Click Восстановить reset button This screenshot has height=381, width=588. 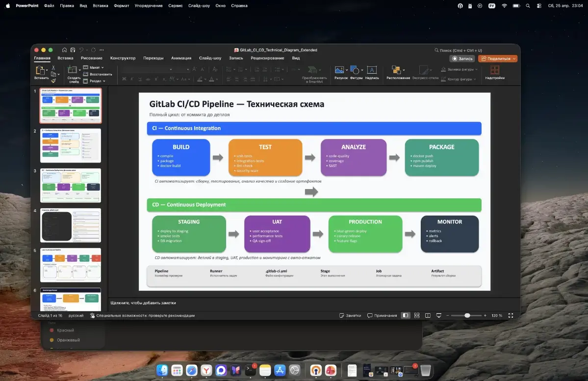(97, 74)
